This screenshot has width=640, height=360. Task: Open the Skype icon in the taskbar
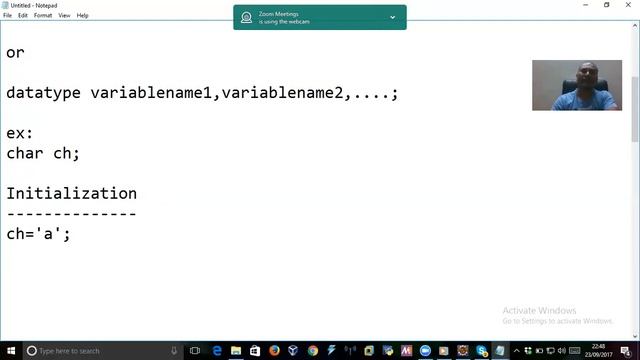pos(482,351)
